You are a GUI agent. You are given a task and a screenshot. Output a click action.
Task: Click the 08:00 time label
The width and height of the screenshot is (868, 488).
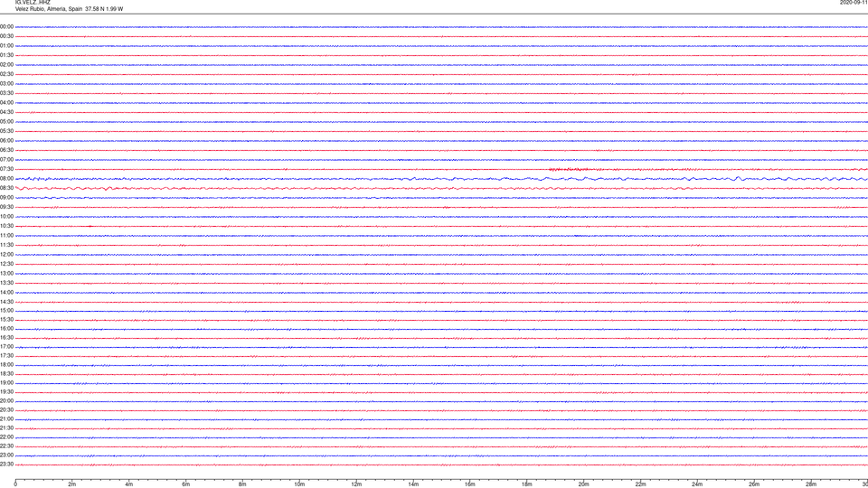coord(6,179)
